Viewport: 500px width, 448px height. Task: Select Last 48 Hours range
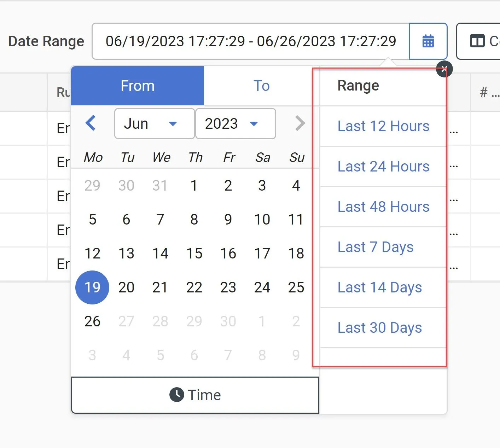(x=383, y=207)
